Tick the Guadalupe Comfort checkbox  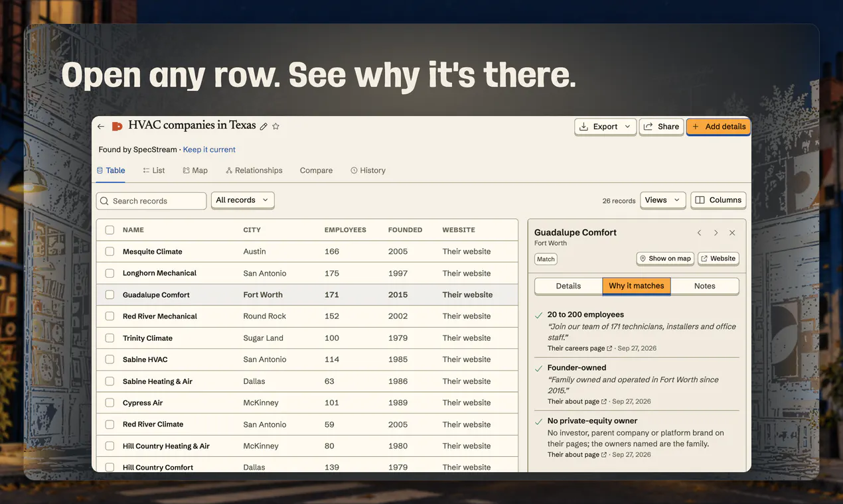pyautogui.click(x=110, y=294)
